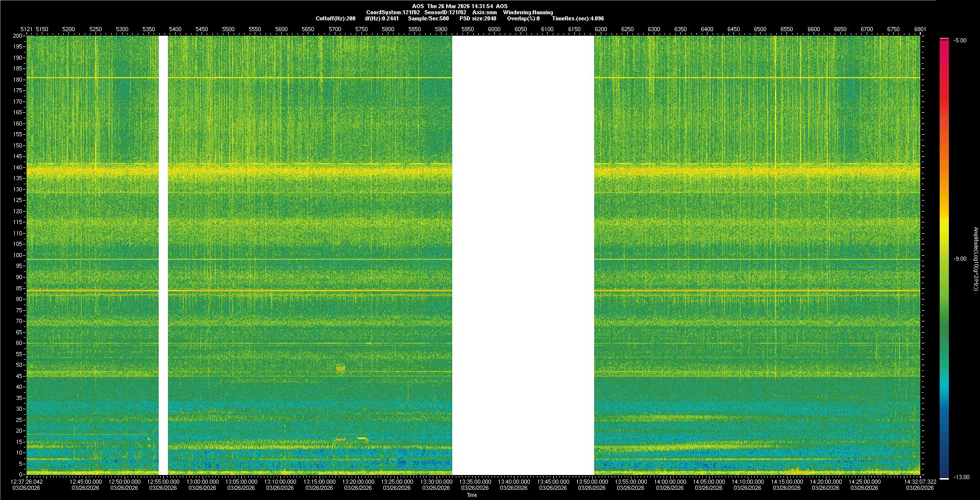Click the PSD size:2048 label
Screen dimensions: 980x500
point(478,18)
